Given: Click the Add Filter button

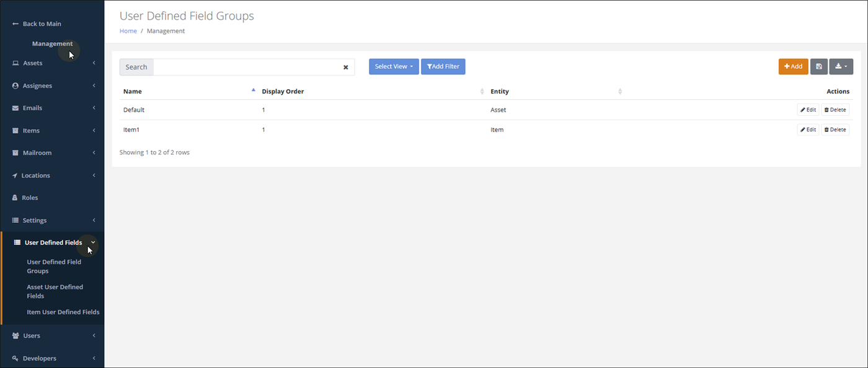Looking at the screenshot, I should point(443,66).
